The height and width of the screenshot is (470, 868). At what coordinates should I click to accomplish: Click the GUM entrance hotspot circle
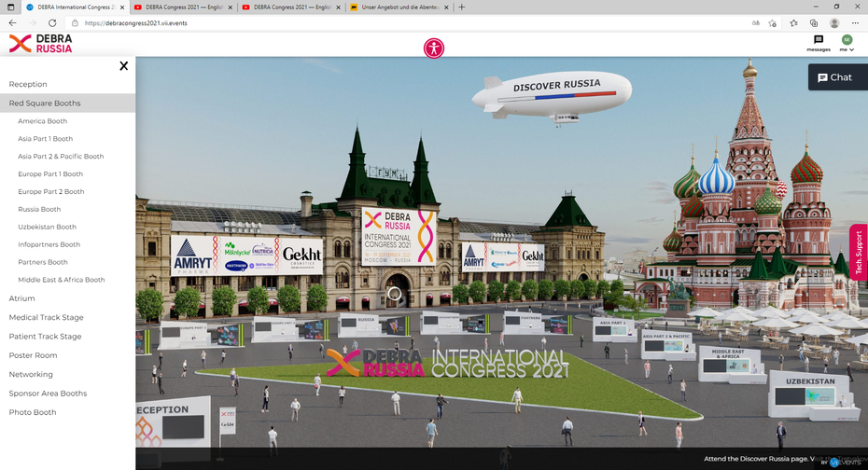coord(395,294)
